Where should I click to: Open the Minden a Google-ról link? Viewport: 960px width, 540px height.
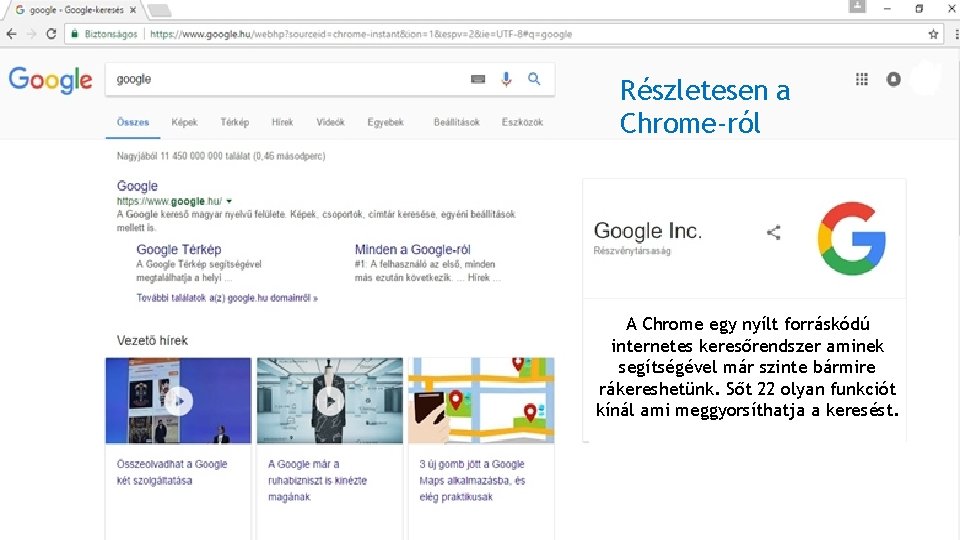(412, 250)
